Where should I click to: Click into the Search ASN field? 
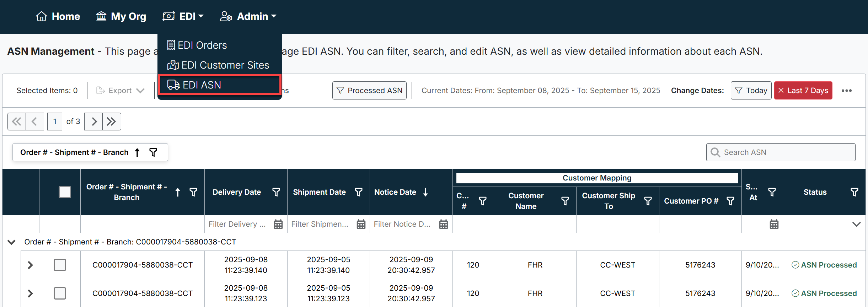point(786,152)
